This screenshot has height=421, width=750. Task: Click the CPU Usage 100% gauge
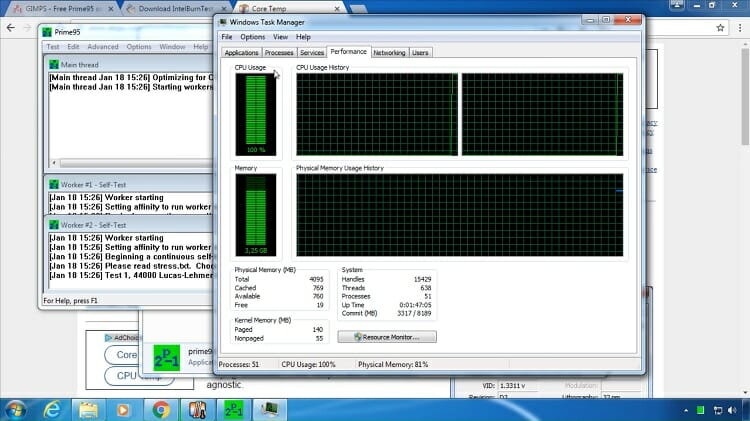click(x=256, y=114)
